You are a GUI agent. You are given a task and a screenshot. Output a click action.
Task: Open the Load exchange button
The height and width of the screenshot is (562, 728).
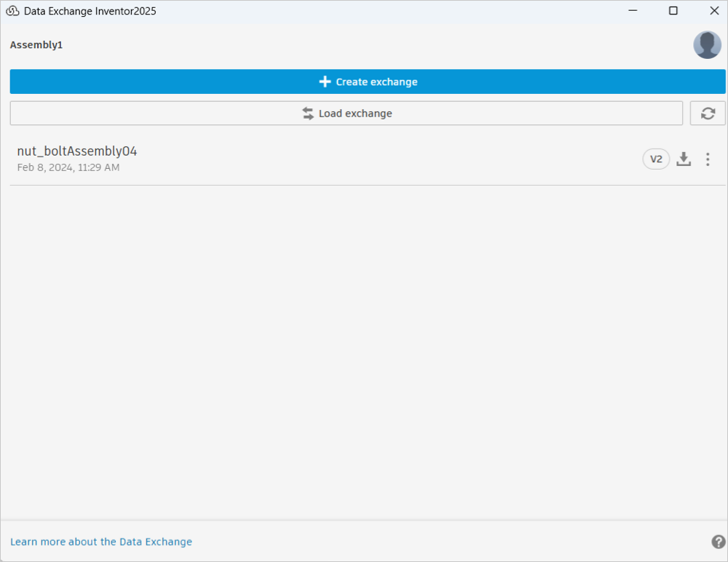point(347,114)
